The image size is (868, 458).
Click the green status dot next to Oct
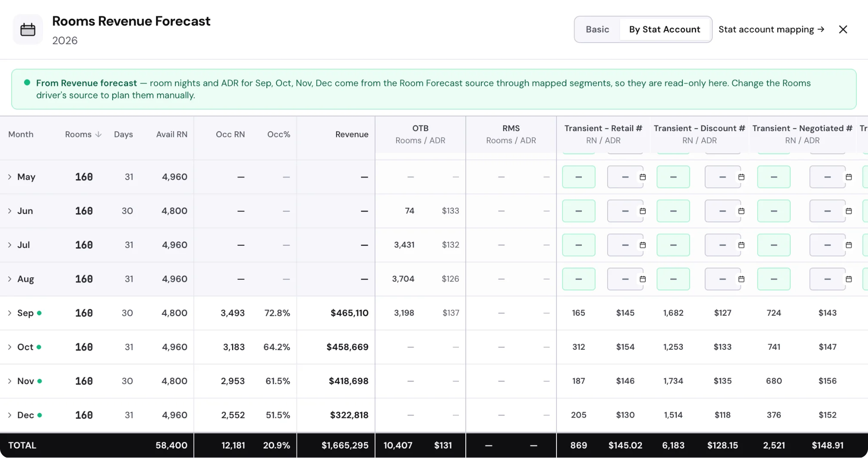(39, 347)
